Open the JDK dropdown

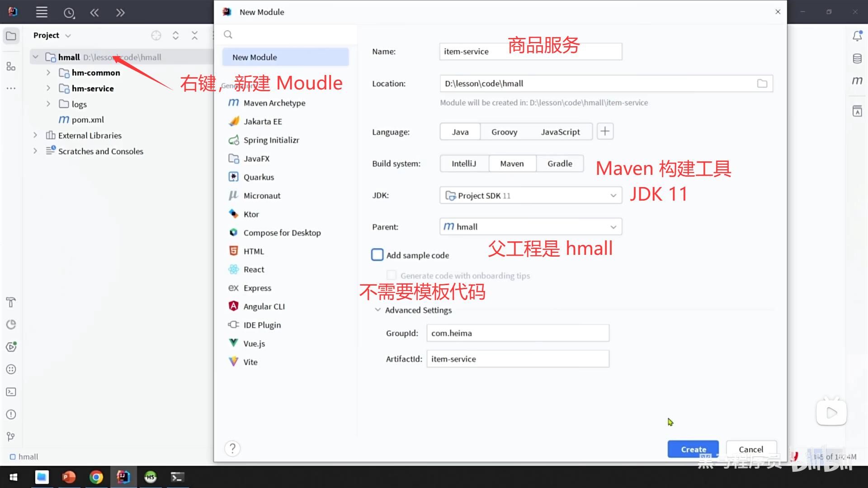[613, 195]
